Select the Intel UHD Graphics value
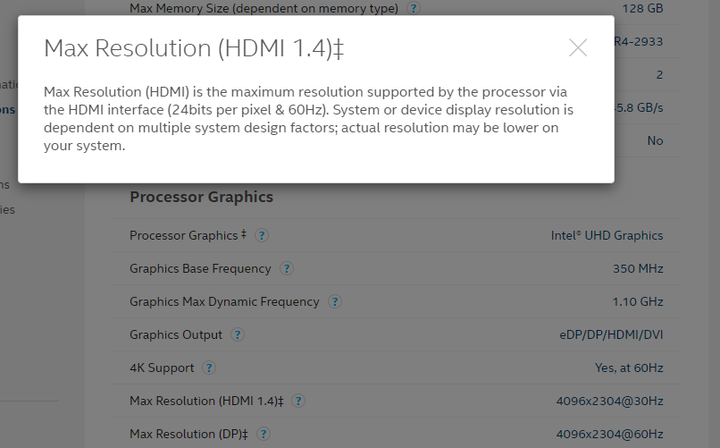This screenshot has width=720, height=448. [x=607, y=235]
